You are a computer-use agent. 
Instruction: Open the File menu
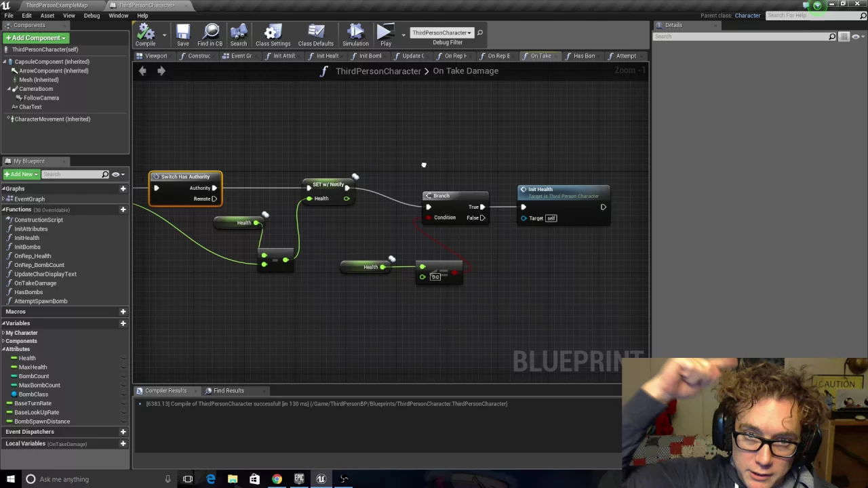[9, 16]
